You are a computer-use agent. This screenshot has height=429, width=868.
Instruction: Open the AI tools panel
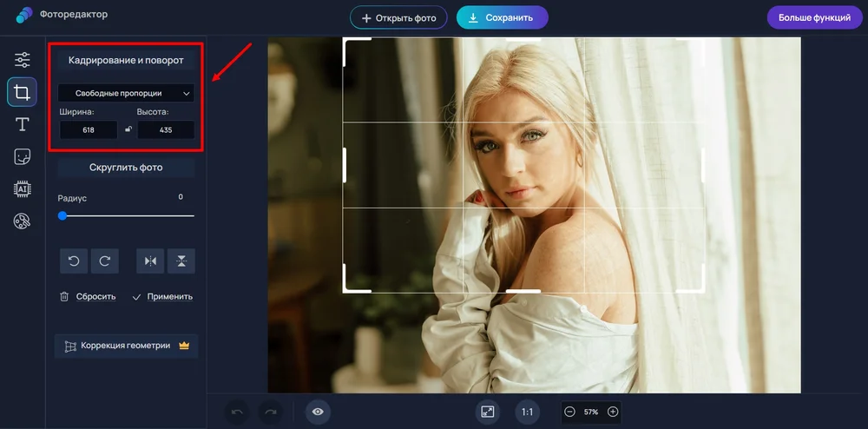click(x=22, y=189)
